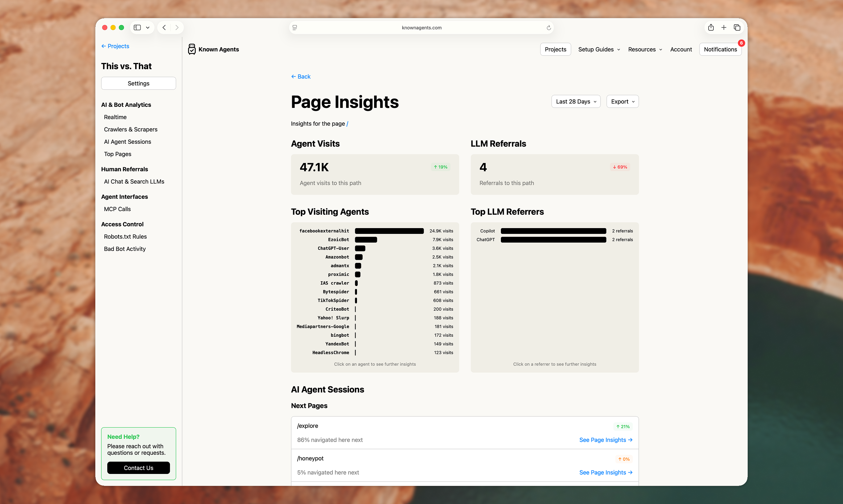Open a new tab with the plus icon
843x504 pixels.
tap(724, 28)
